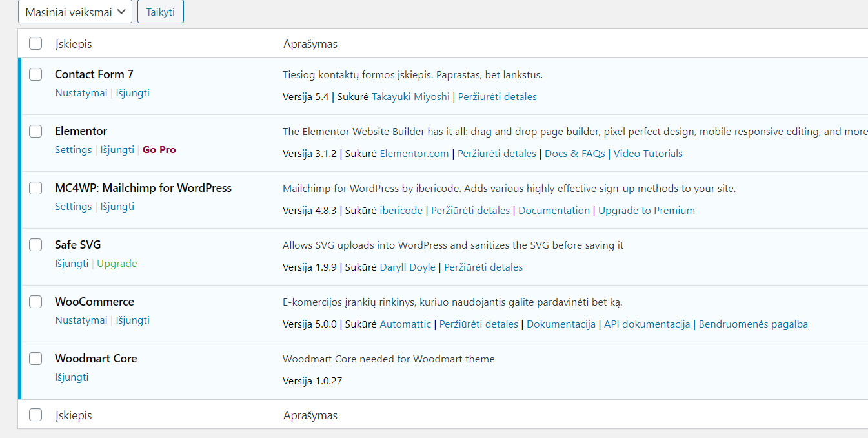
Task: Check the MC4WP Mailchimp plugin checkbox
Action: click(x=35, y=188)
